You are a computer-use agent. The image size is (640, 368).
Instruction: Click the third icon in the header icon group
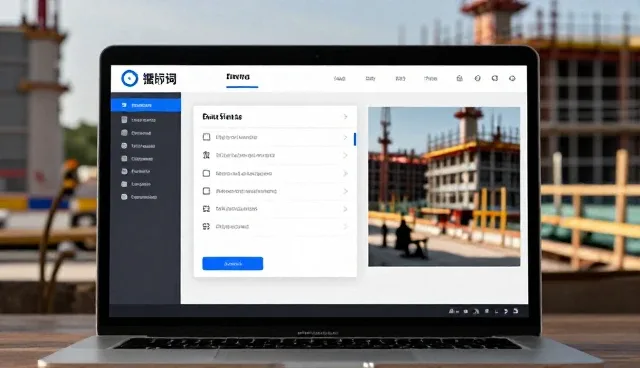495,78
